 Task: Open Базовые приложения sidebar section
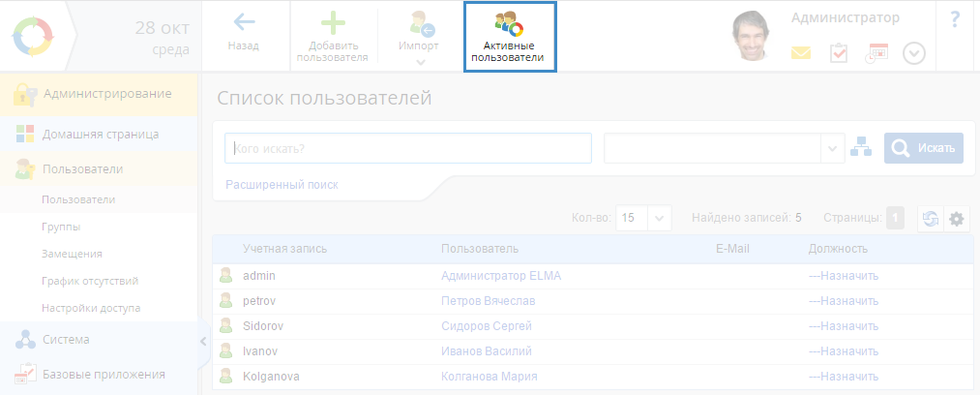click(99, 375)
